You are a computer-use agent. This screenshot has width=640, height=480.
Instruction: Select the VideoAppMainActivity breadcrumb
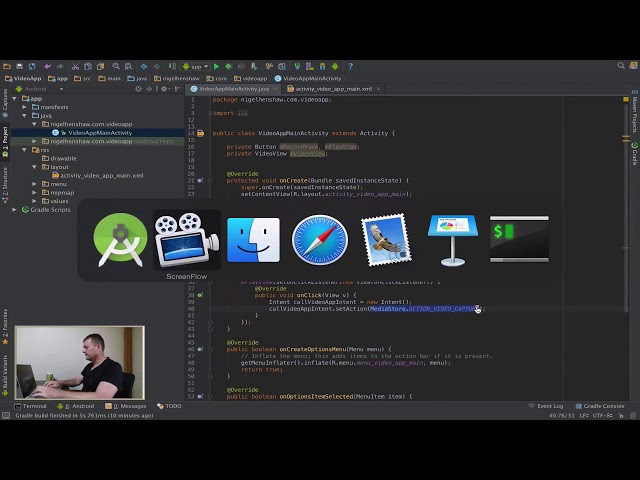point(308,78)
